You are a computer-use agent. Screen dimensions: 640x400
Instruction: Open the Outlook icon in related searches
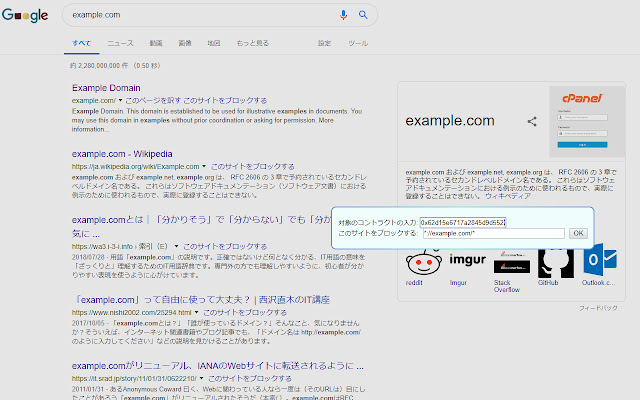click(x=600, y=260)
